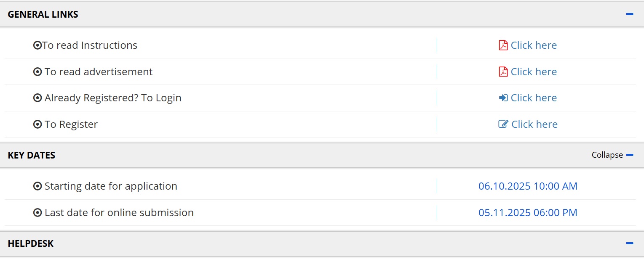
Task: Collapse the Key Dates section
Action: 629,155
